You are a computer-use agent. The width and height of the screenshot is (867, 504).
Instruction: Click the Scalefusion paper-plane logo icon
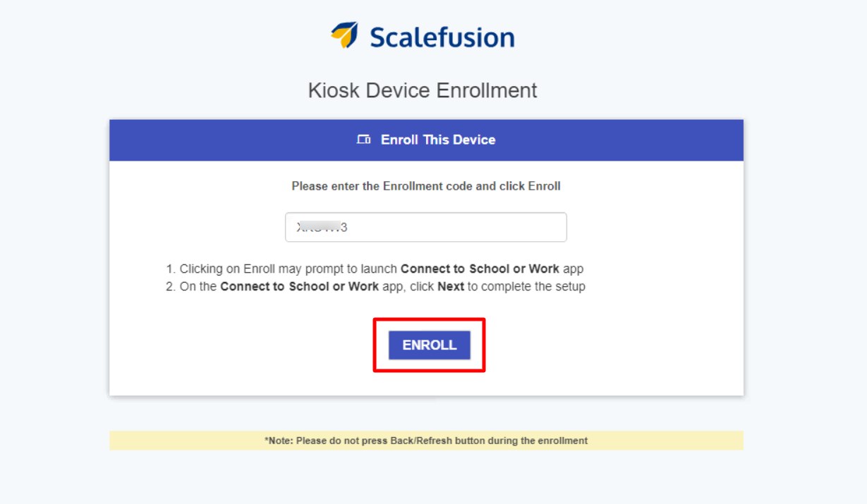(345, 35)
